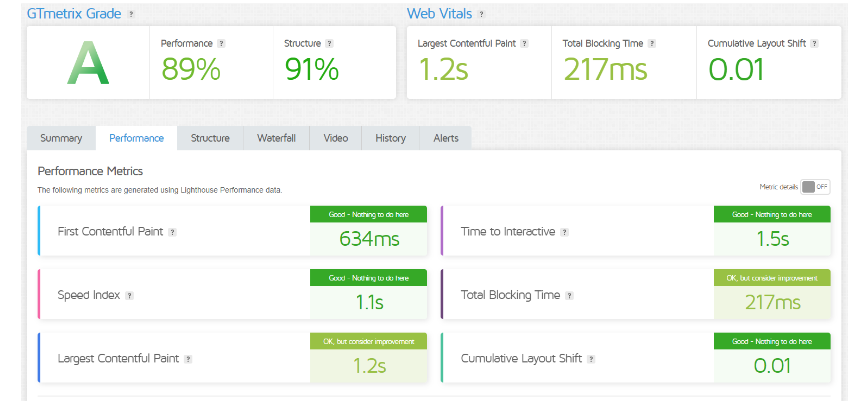Viewport: 852px width, 411px height.
Task: Click help icon next to GTmetrix Grade
Action: (131, 15)
